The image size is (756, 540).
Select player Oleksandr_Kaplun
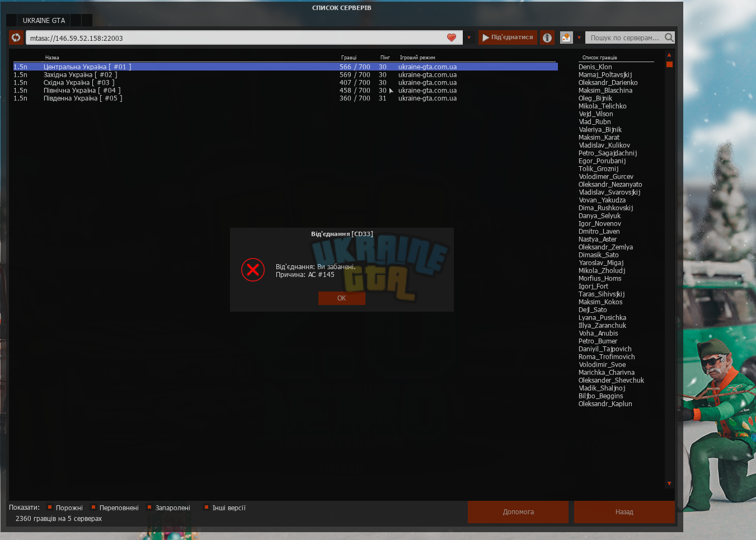[x=605, y=403]
